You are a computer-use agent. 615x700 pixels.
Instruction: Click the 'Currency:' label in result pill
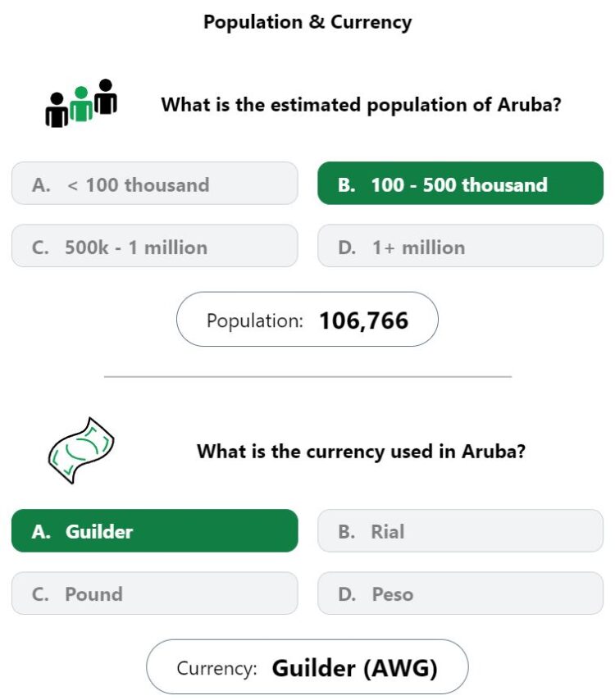[216, 668]
